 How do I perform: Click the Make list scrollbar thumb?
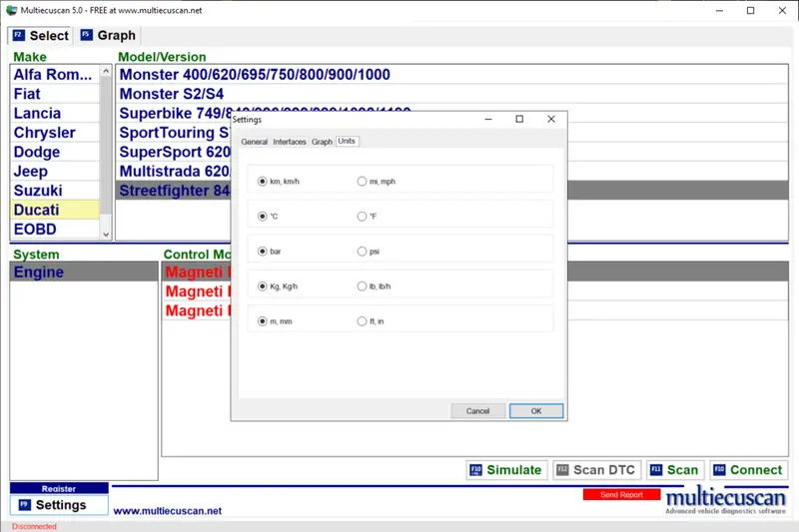106,145
